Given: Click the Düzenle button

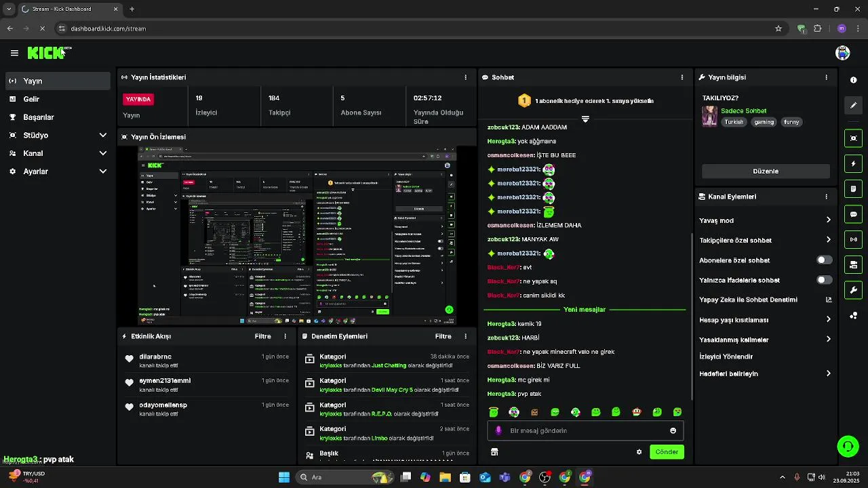Looking at the screenshot, I should pyautogui.click(x=766, y=171).
